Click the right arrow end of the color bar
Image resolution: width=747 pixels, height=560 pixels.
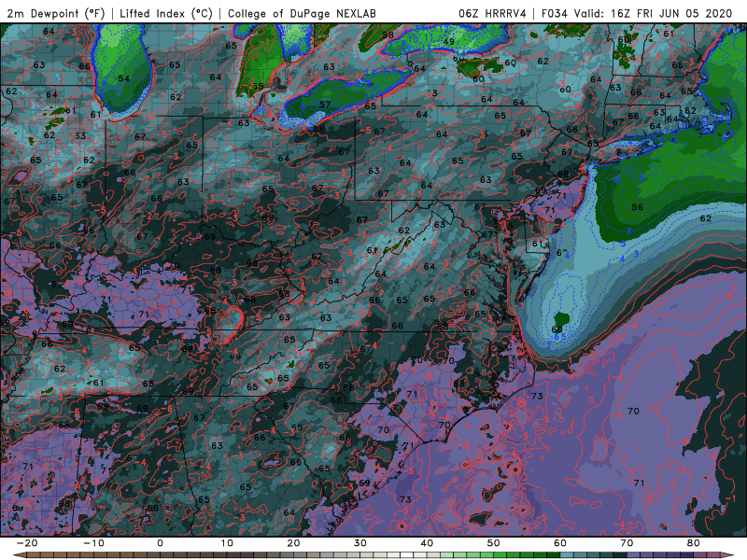pyautogui.click(x=728, y=555)
